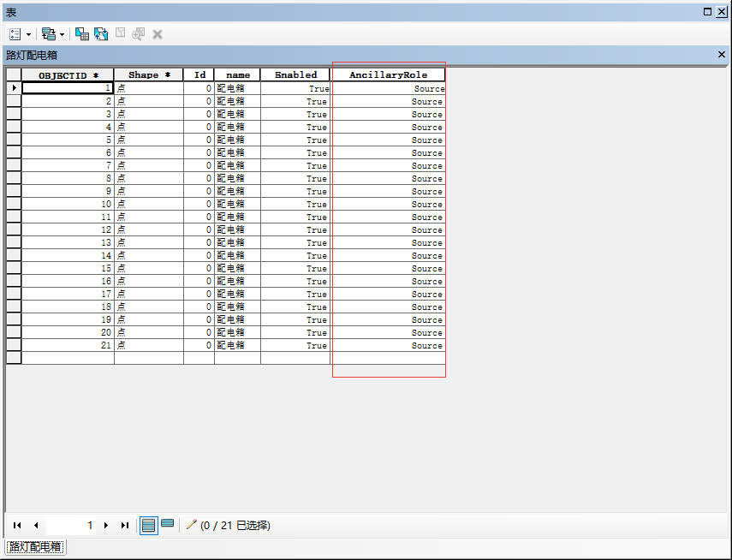Click the Source cell in row 3
The height and width of the screenshot is (560, 732).
coord(388,114)
